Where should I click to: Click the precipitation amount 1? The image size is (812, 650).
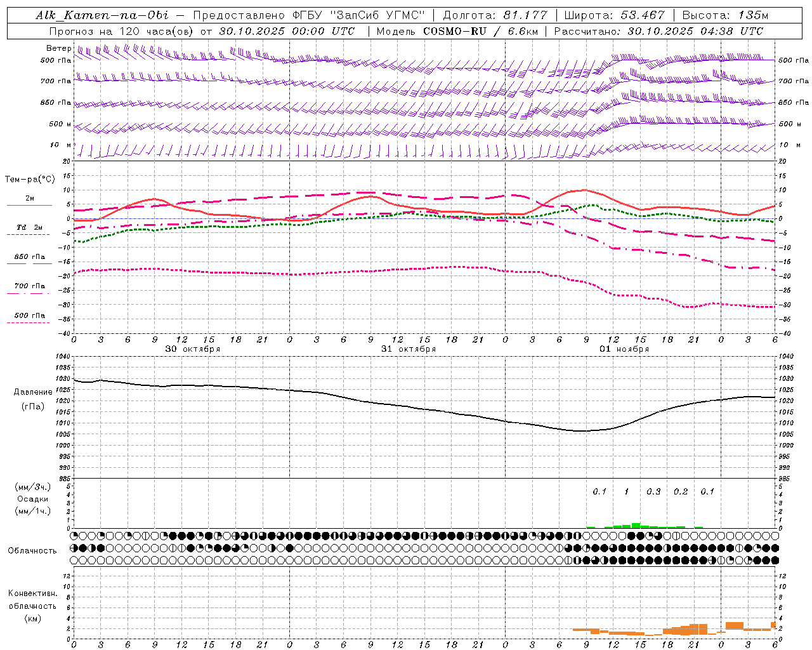[627, 492]
